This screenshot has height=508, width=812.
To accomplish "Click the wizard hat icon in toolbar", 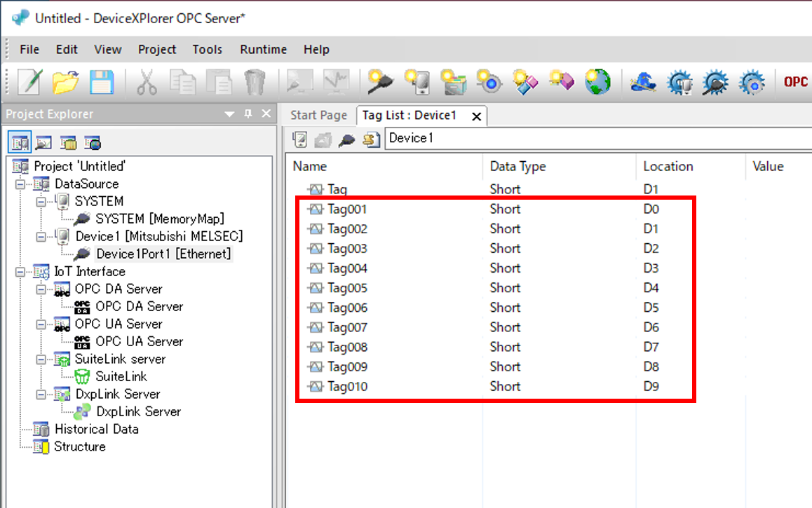I will point(642,82).
